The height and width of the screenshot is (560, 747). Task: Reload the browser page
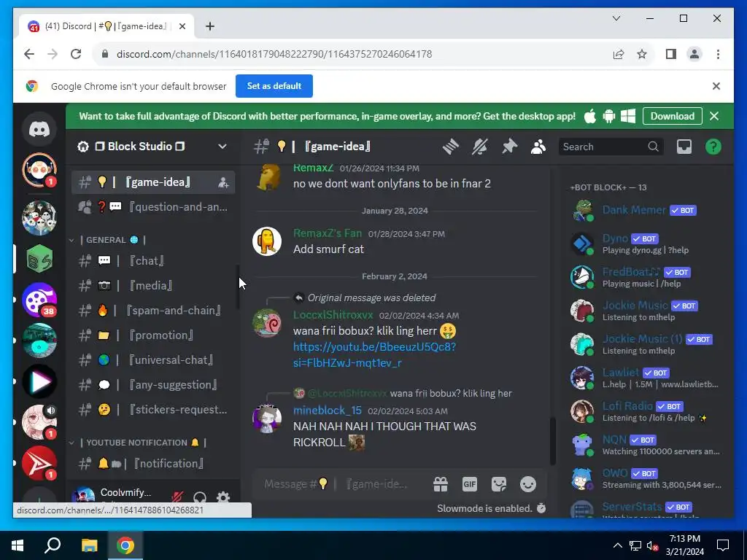tap(76, 54)
